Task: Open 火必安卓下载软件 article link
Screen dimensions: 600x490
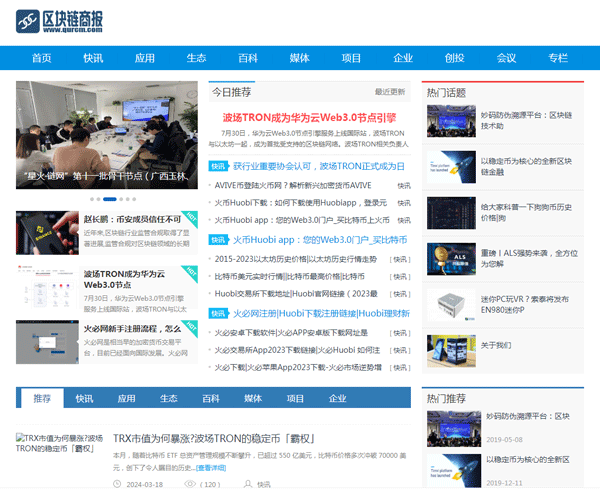Action: pos(291,333)
